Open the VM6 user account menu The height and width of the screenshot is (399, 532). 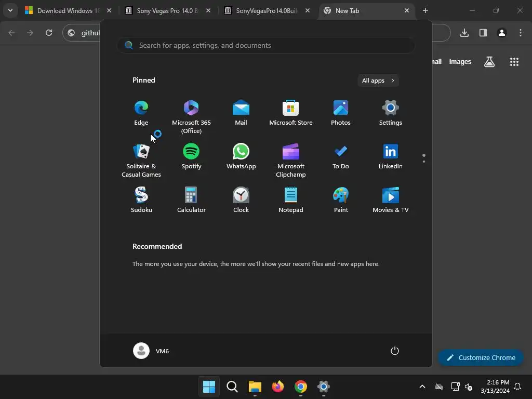(151, 351)
